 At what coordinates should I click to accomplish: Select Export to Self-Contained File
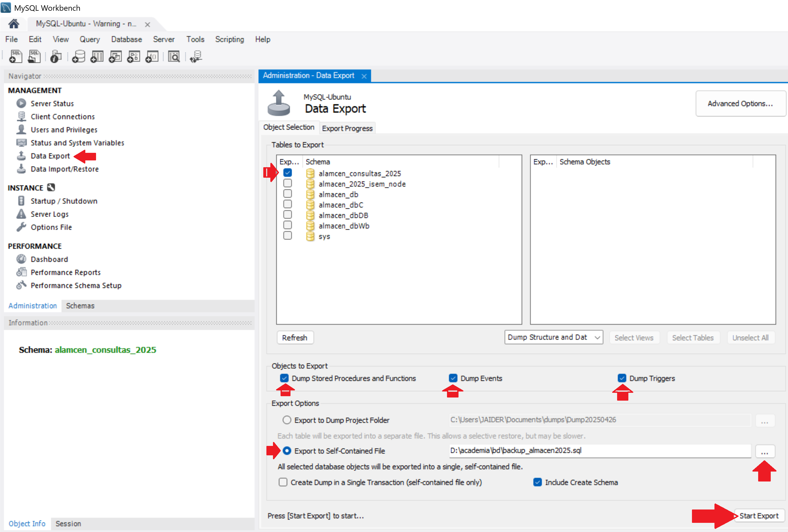[287, 451]
